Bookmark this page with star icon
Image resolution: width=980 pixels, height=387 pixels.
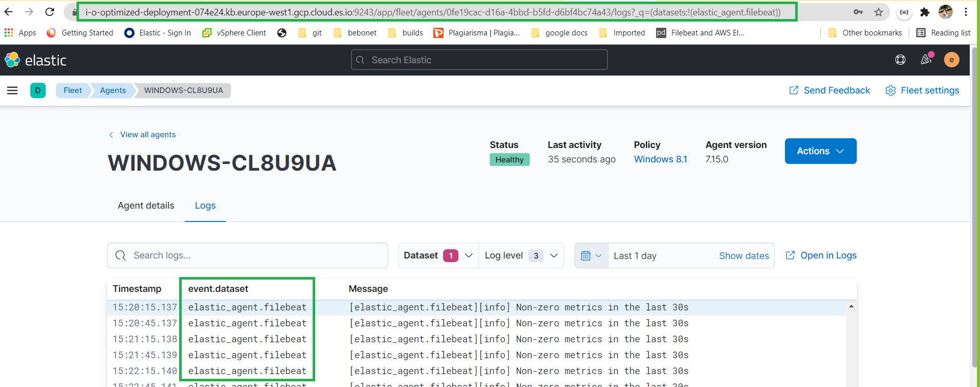tap(879, 12)
